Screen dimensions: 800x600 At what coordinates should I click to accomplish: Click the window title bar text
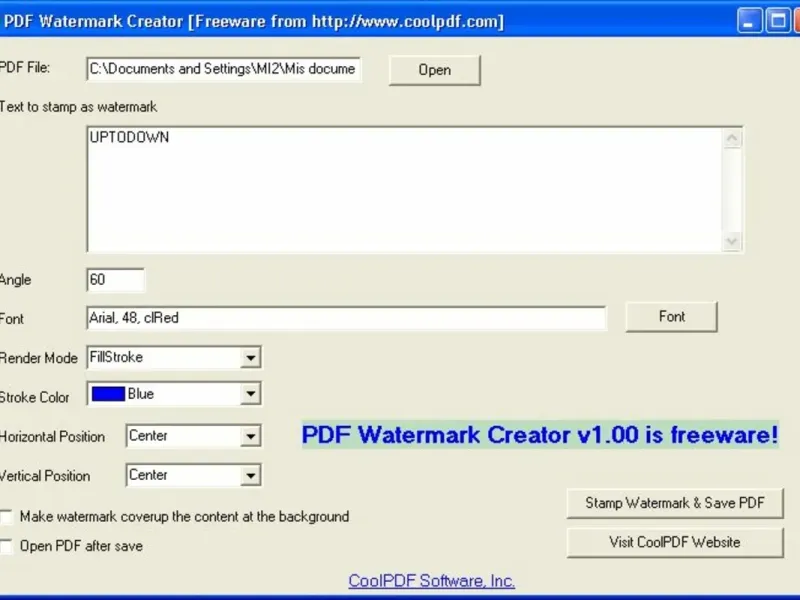(x=254, y=21)
